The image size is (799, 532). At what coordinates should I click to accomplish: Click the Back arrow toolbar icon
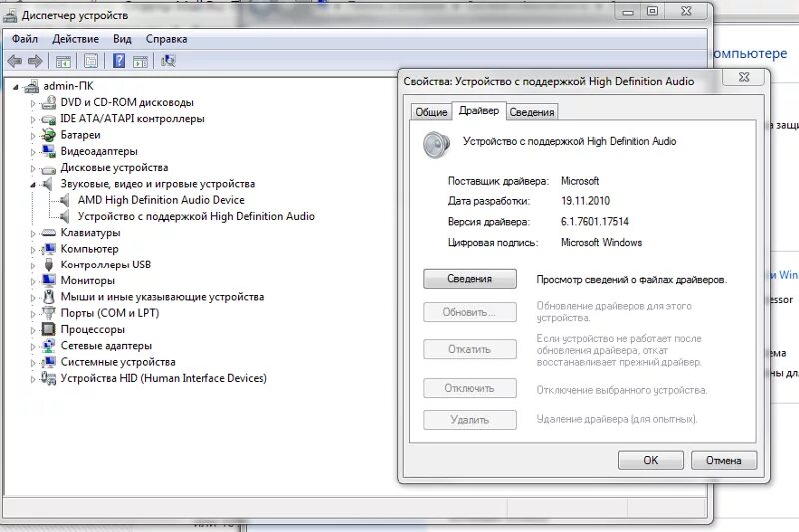(14, 62)
